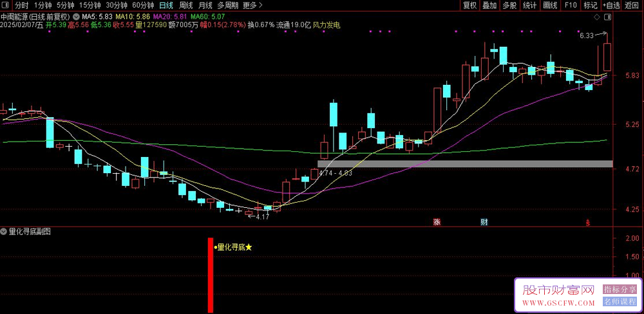644x314 pixels.
Task: Click the red 量化寻底 signal bar
Action: [211, 275]
